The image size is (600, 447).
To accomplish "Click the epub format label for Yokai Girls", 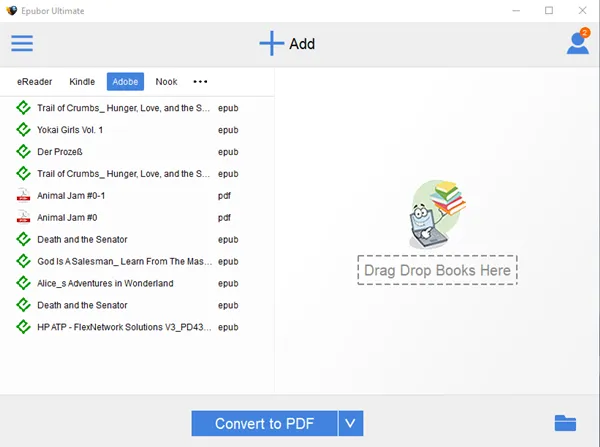I will pos(228,130).
